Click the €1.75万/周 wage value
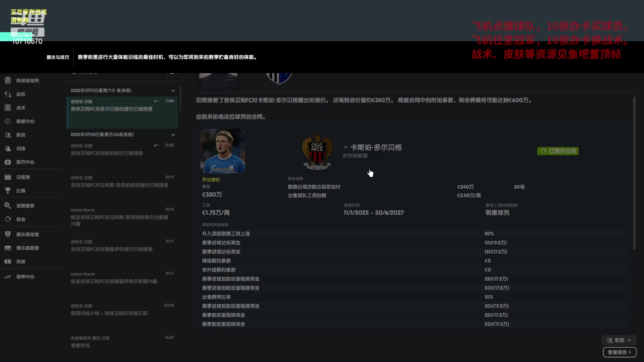Image resolution: width=644 pixels, height=362 pixels. click(x=216, y=213)
